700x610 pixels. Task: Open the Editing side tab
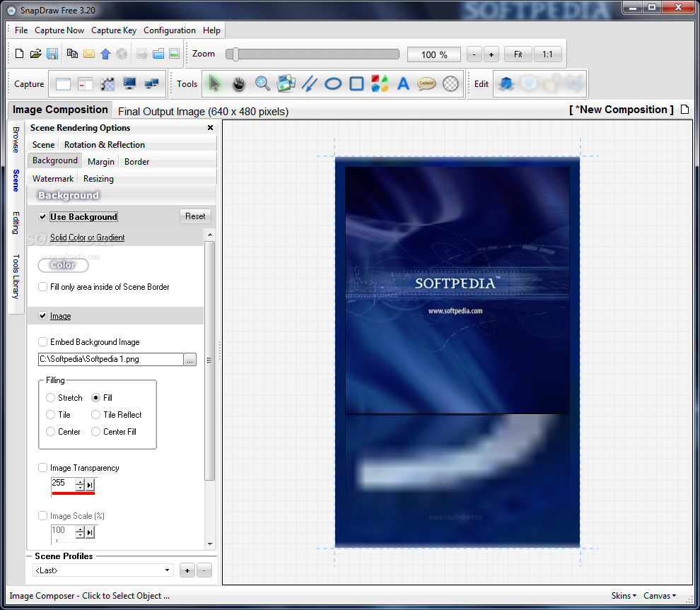pos(16,223)
